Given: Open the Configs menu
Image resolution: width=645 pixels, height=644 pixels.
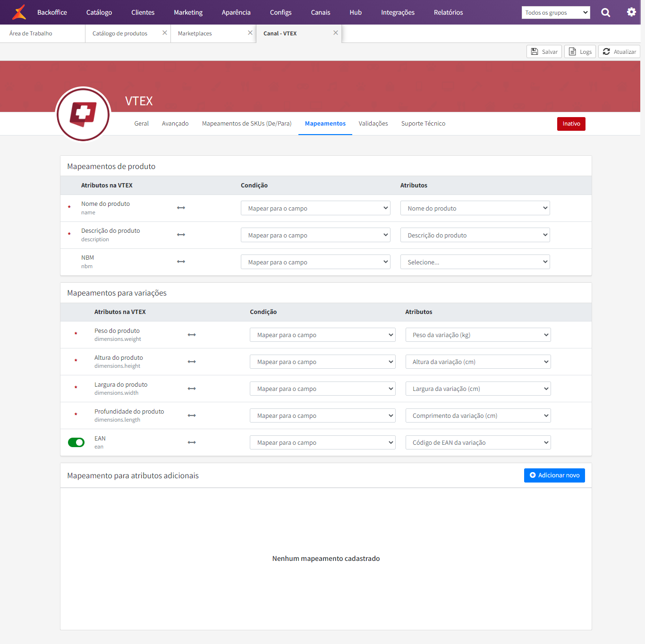Looking at the screenshot, I should (280, 12).
